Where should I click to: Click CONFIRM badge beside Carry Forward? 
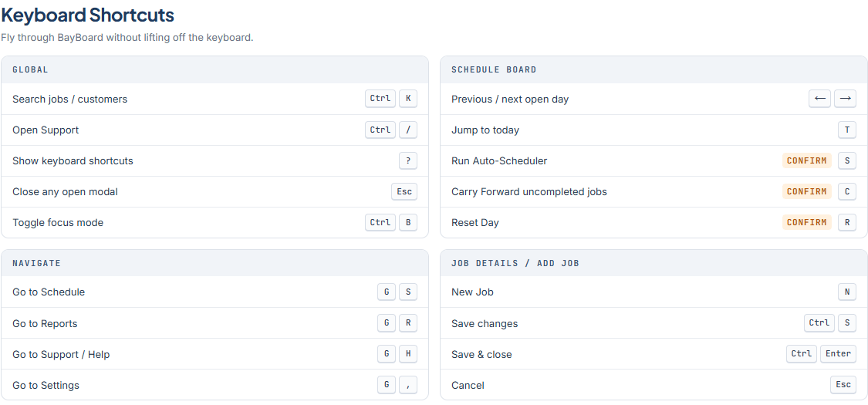click(x=806, y=192)
